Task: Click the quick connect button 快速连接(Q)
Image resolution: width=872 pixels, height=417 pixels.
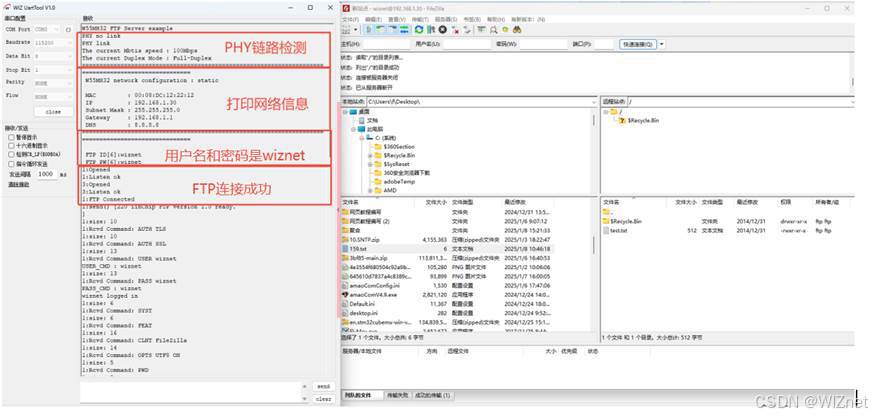Action: (x=638, y=44)
